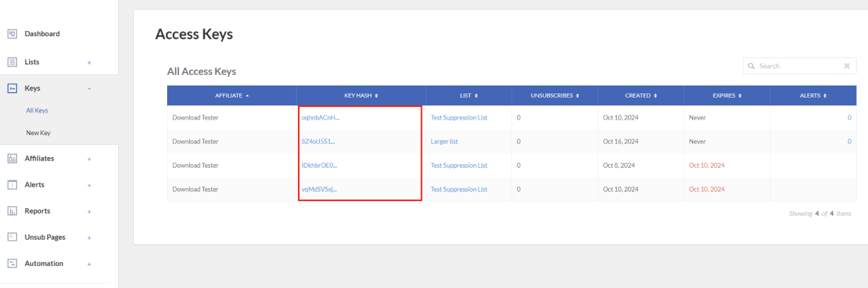Click the Affiliates icon in sidebar
868x288 pixels.
click(x=12, y=159)
